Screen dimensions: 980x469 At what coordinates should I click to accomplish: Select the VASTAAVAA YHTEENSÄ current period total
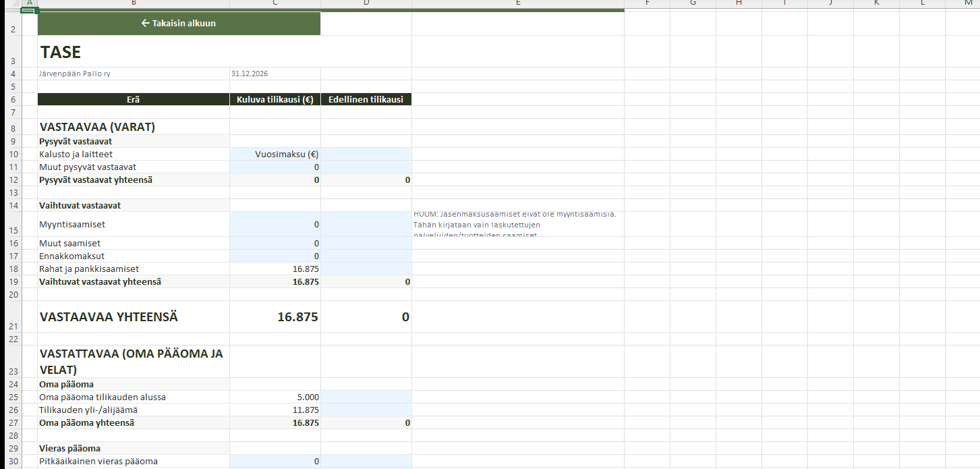click(x=275, y=317)
